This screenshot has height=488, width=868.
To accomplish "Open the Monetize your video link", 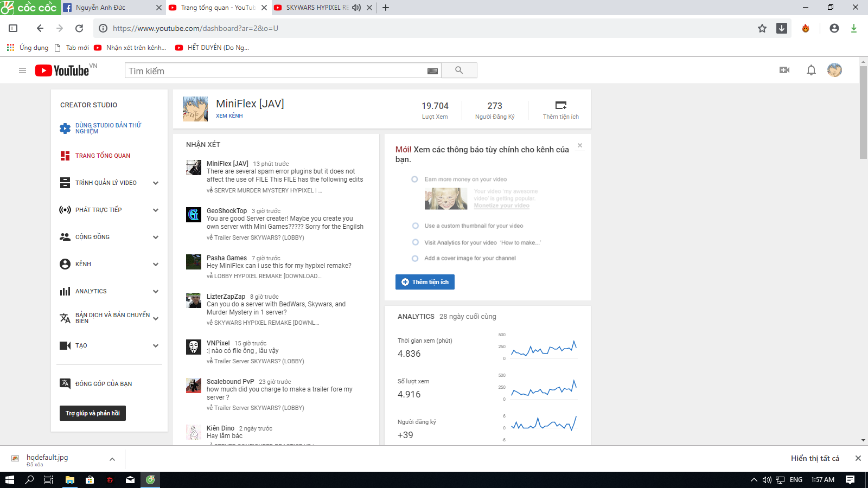I will [501, 206].
